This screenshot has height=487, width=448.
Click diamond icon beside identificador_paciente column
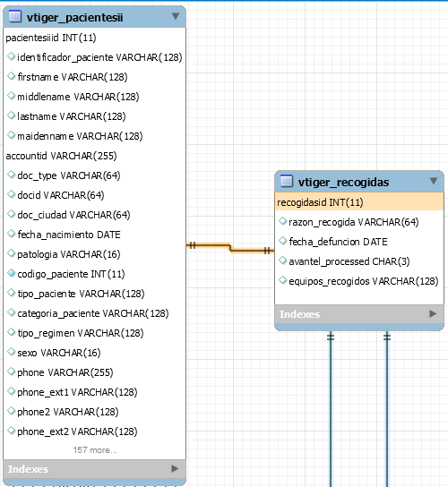tap(11, 56)
